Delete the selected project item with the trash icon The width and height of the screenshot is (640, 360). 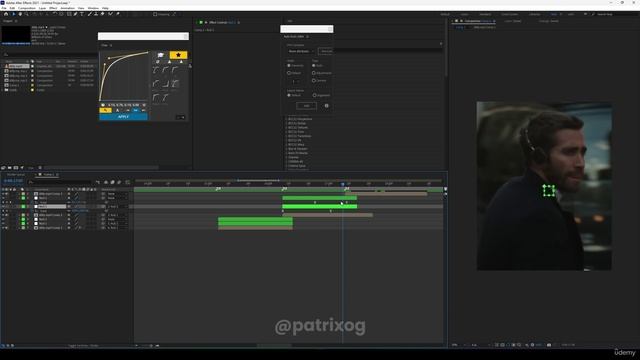point(40,168)
